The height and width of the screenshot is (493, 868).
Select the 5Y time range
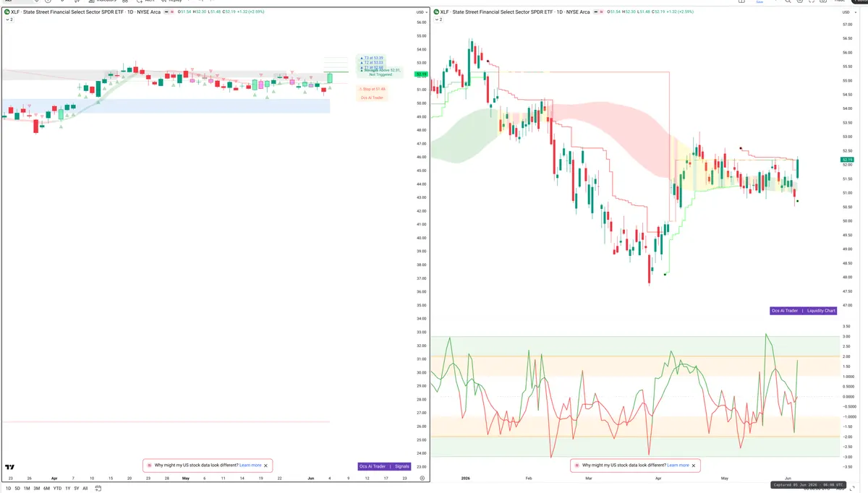[x=77, y=489]
